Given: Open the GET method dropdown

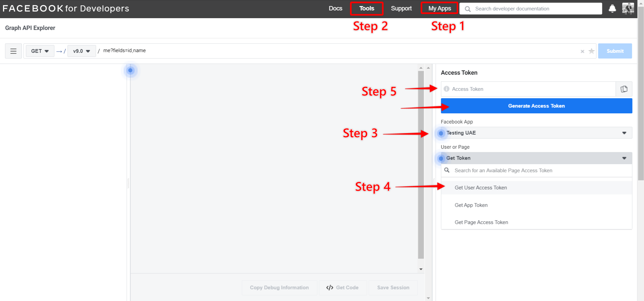Looking at the screenshot, I should [40, 51].
